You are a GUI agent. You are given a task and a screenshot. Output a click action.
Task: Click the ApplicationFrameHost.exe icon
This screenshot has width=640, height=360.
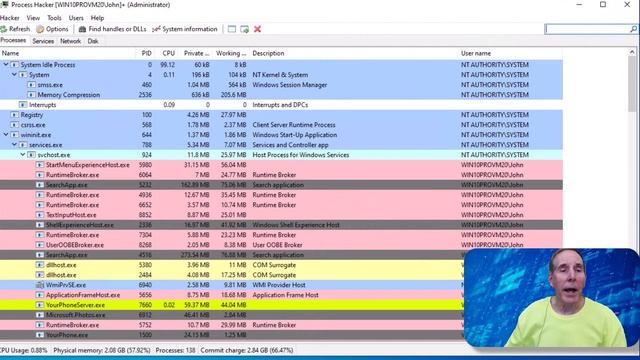pos(40,295)
